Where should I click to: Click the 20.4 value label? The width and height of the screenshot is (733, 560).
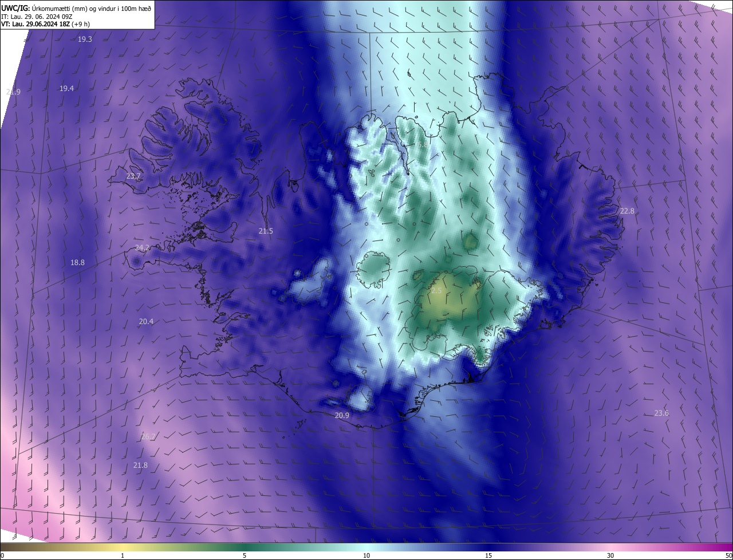146,322
